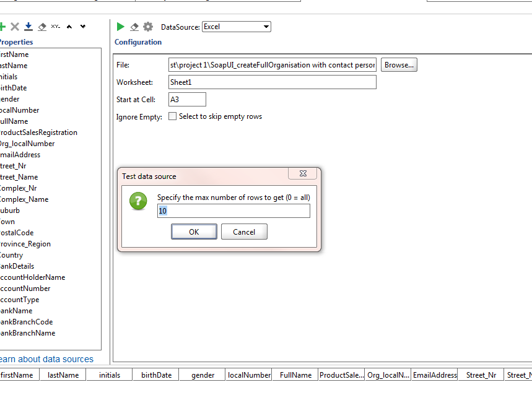Select the AccountType property
The height and width of the screenshot is (395, 532).
tap(50, 300)
